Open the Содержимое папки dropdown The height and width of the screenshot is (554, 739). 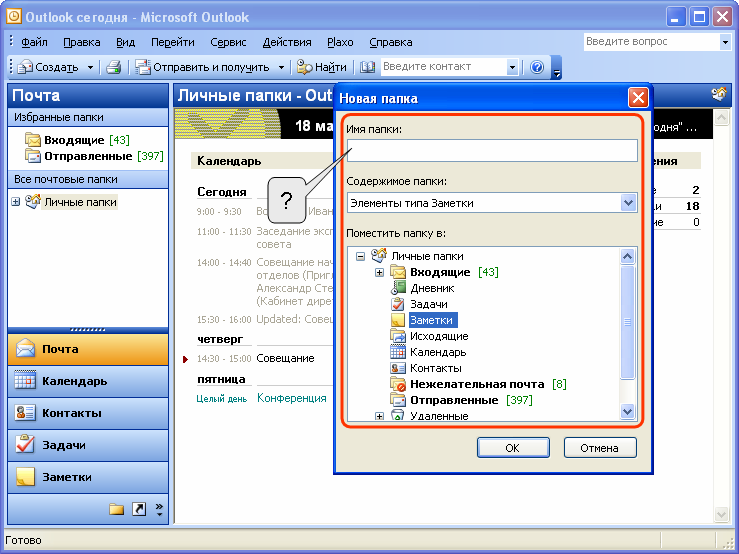tap(628, 203)
